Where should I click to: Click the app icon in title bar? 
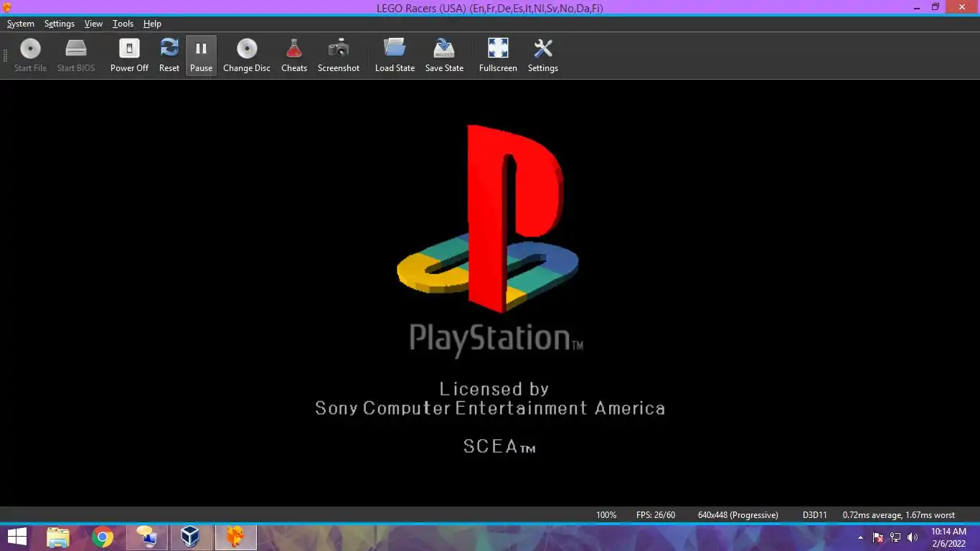click(x=7, y=7)
